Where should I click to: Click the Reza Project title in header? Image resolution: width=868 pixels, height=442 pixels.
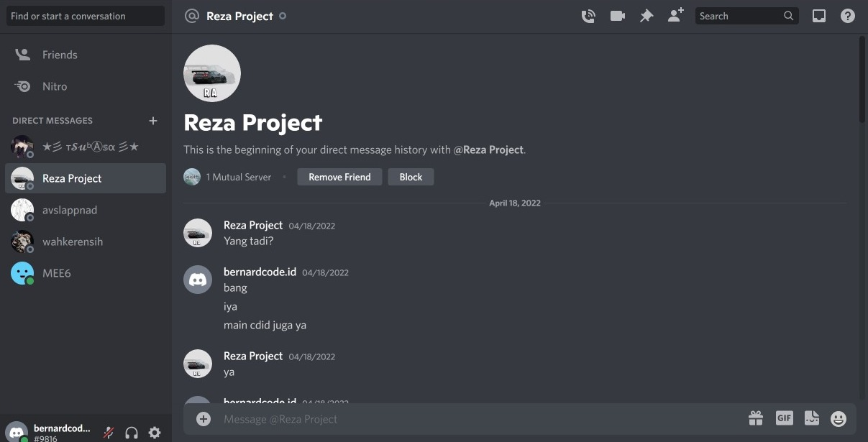tap(239, 16)
